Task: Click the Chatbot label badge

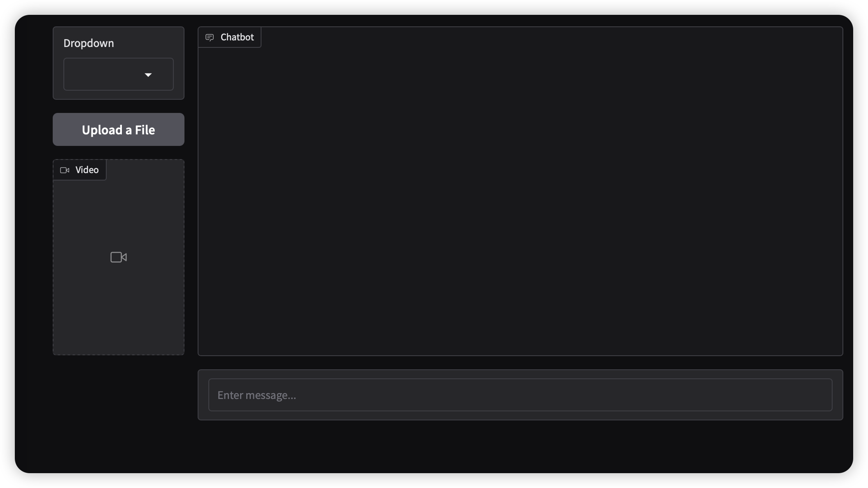Action: coord(229,37)
